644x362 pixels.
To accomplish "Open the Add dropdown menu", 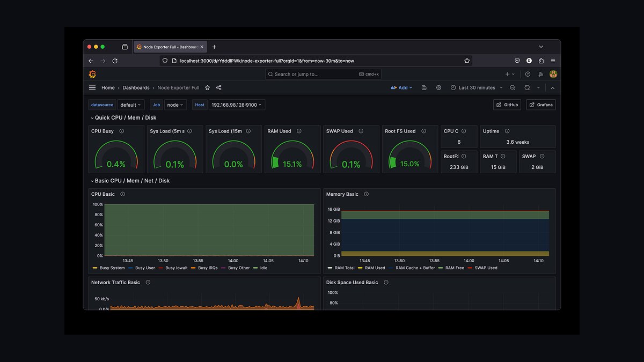I will (x=401, y=87).
